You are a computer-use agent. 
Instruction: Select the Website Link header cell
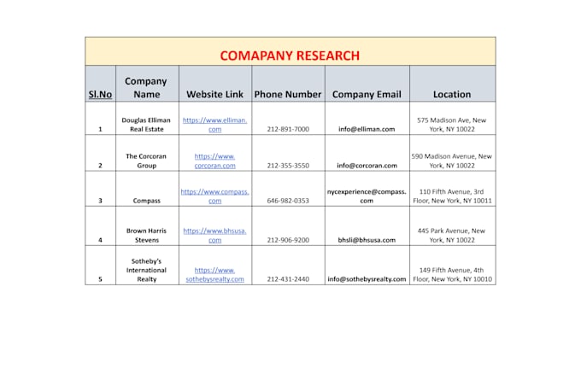point(215,84)
